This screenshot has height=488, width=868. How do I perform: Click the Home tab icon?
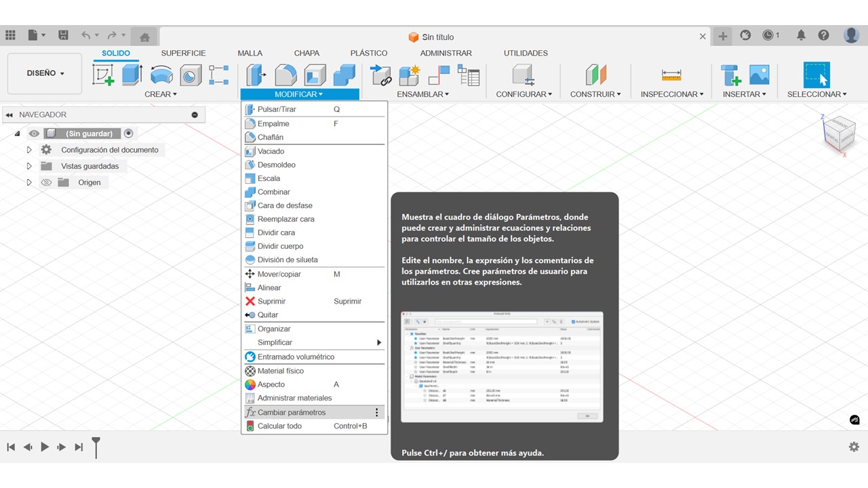click(x=144, y=37)
